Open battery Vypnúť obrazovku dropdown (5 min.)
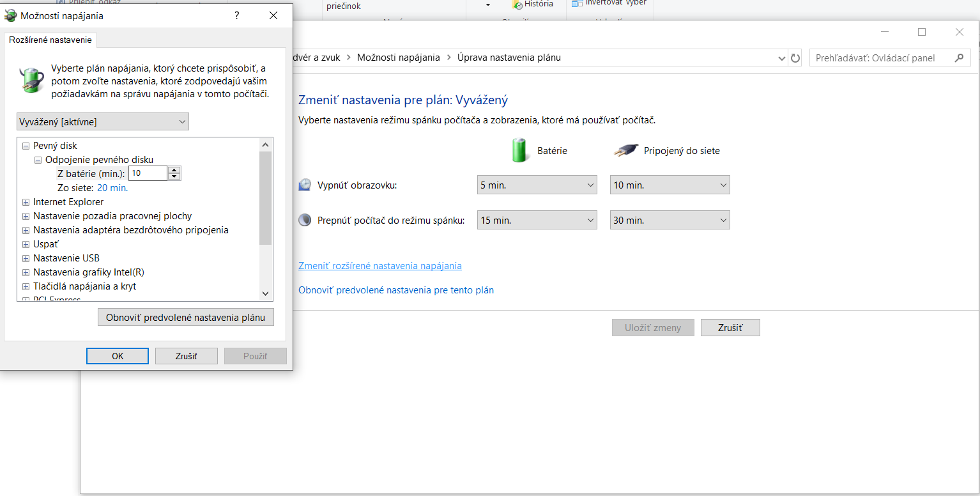 [537, 185]
